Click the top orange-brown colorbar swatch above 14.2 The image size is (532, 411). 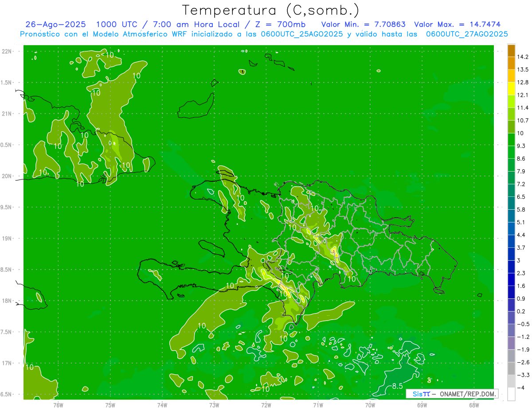[511, 51]
